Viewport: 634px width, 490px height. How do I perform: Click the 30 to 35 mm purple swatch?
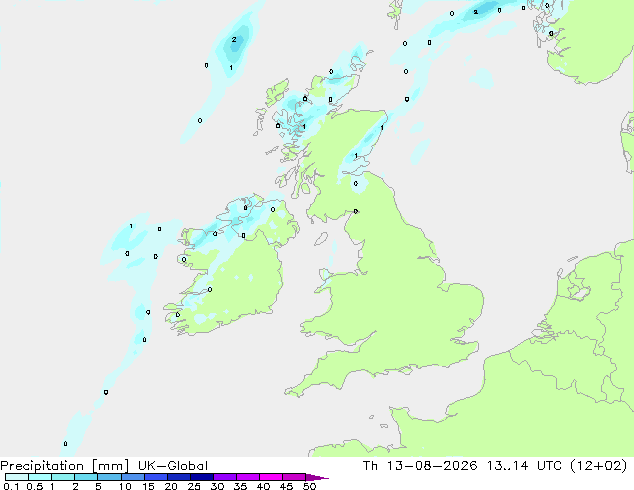click(x=225, y=477)
